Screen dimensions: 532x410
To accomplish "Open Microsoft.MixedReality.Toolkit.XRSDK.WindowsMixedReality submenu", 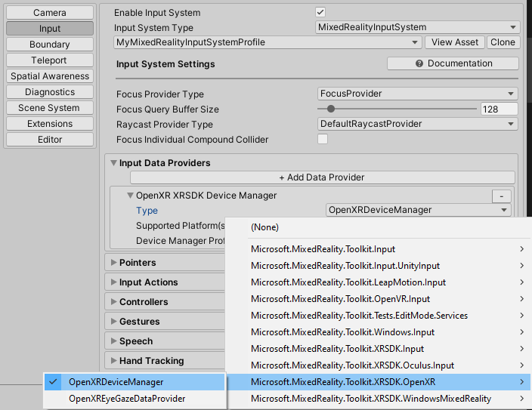I will 379,399.
